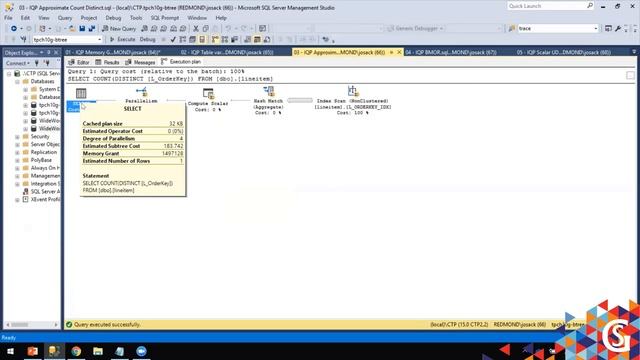Viewport: 640px width, 360px height.
Task: Click the New Query button
Action: (x=119, y=29)
